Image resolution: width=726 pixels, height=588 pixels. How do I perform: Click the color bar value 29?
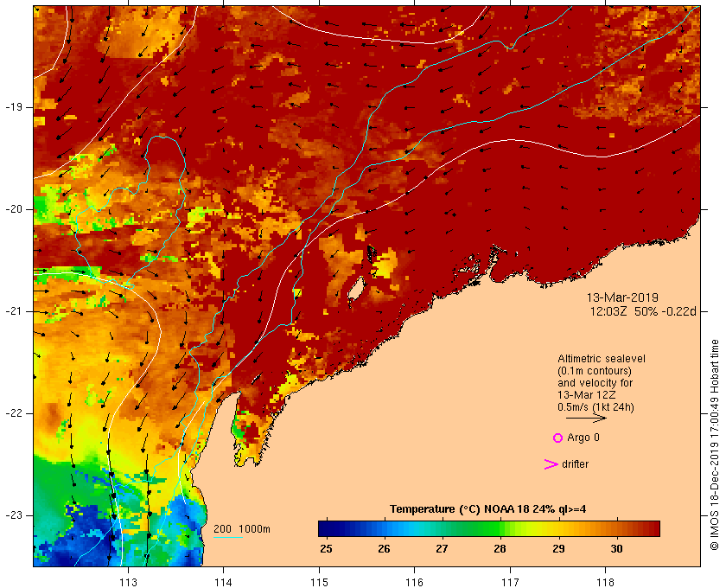tap(558, 548)
